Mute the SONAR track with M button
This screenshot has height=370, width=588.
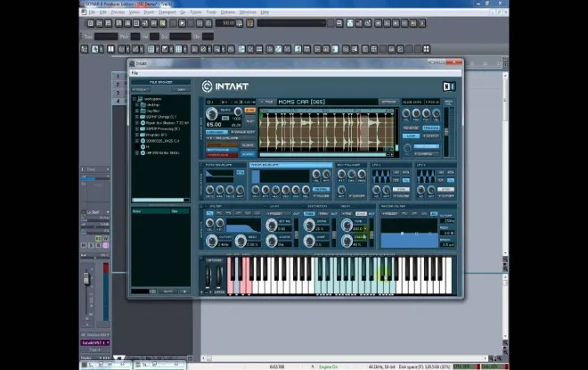click(x=84, y=245)
